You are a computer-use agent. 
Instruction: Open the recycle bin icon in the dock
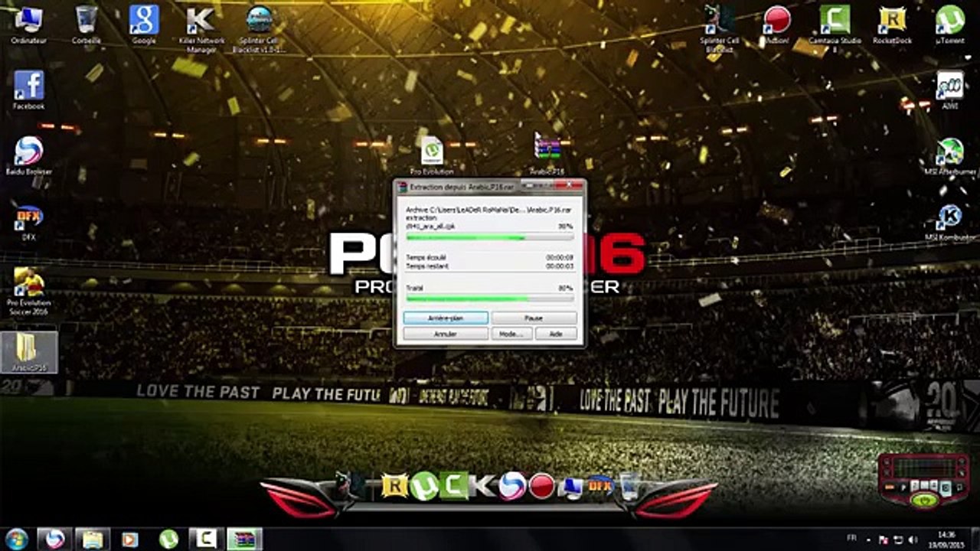pos(629,486)
